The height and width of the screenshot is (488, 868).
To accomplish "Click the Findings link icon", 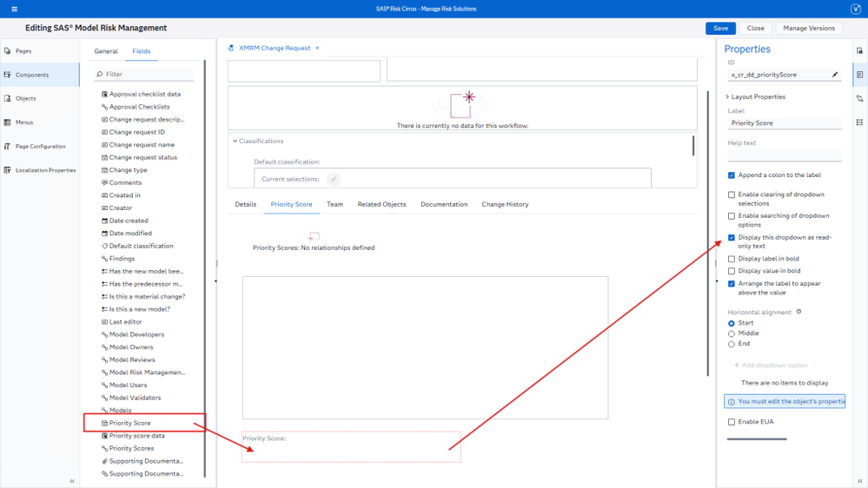I will pyautogui.click(x=104, y=259).
